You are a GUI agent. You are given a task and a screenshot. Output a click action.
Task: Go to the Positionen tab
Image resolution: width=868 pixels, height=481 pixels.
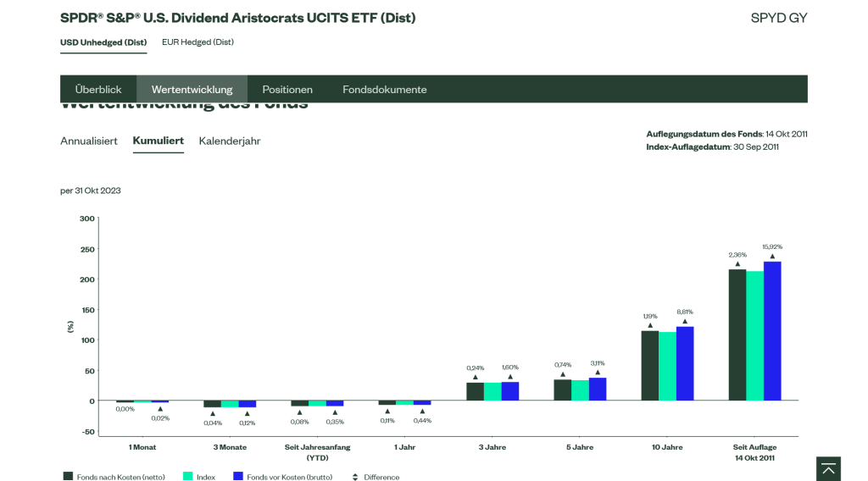(x=287, y=89)
